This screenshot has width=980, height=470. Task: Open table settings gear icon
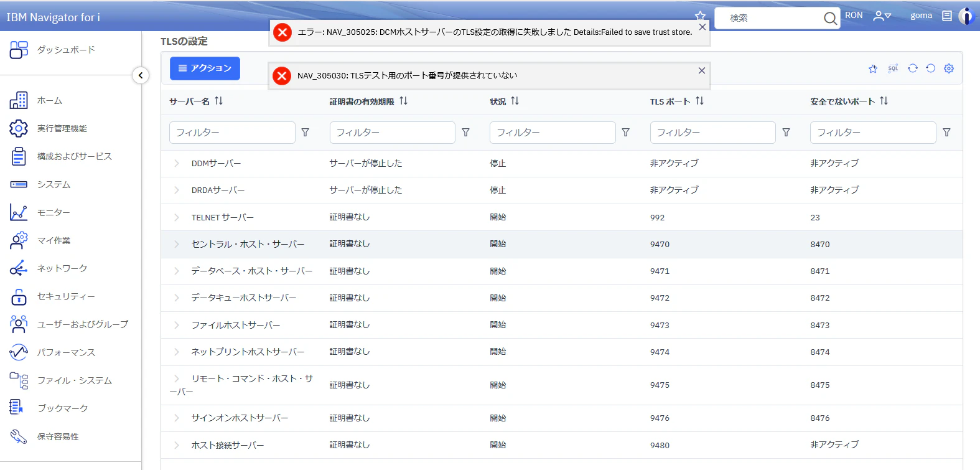(949, 68)
